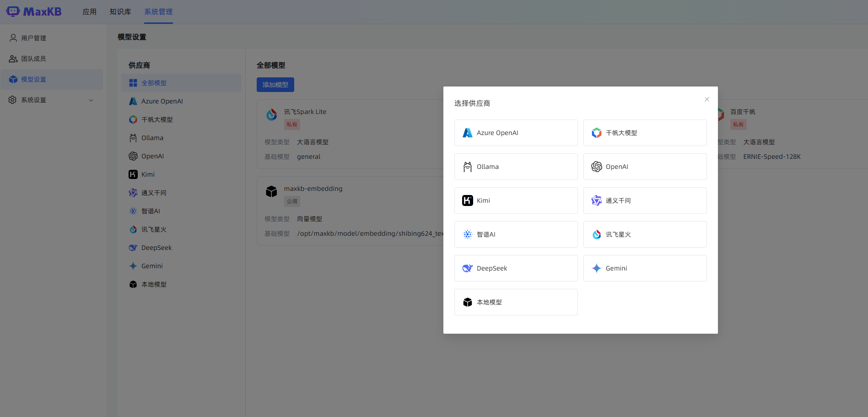Pick the 讯飞星火 provider icon in dialog

point(596,234)
